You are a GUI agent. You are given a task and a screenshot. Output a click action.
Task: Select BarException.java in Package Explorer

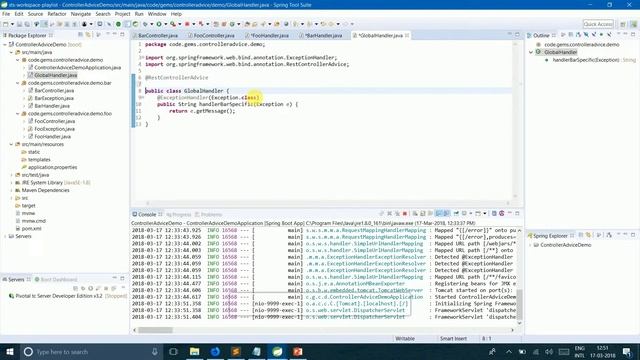click(x=54, y=98)
